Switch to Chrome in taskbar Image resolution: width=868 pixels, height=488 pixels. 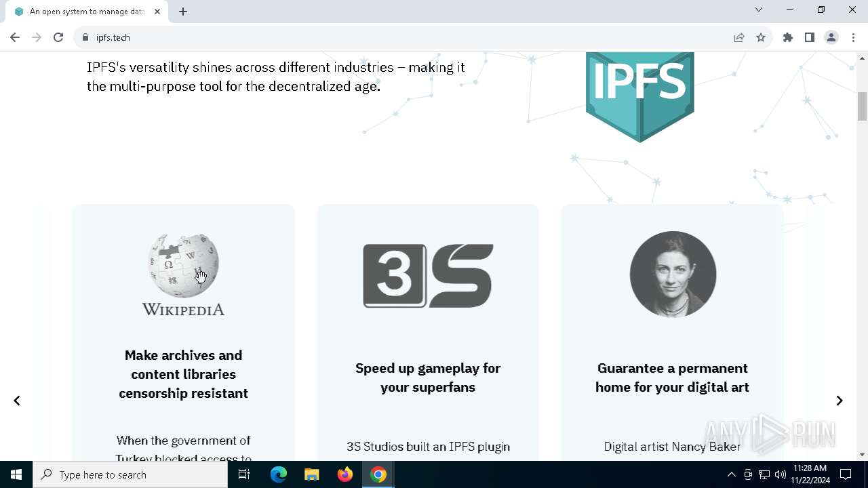pyautogui.click(x=378, y=474)
